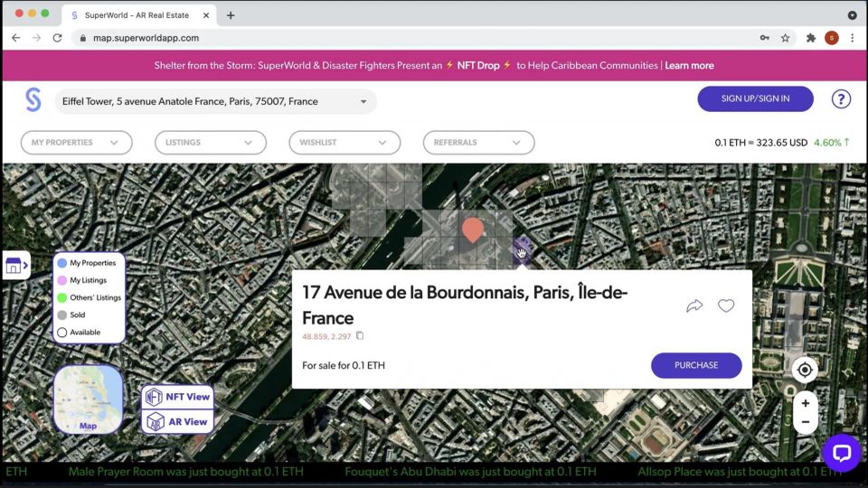868x488 pixels.
Task: Click the Male Prayer Room ticker message
Action: (x=186, y=472)
